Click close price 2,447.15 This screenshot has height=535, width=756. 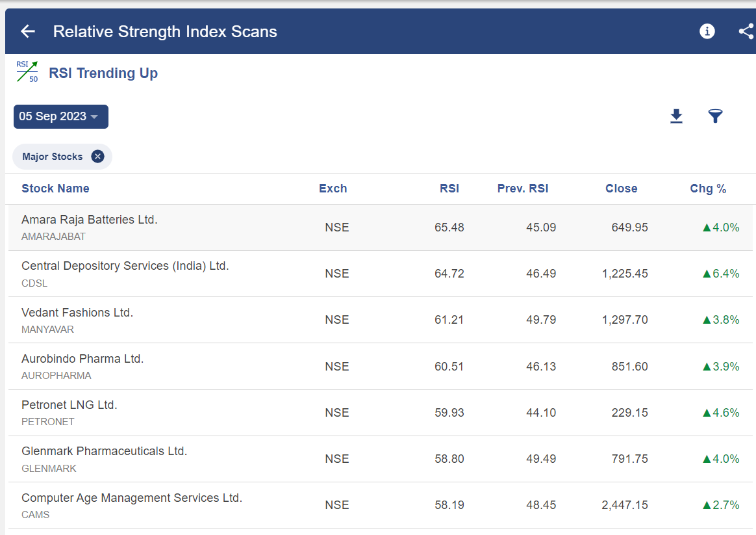pos(625,505)
